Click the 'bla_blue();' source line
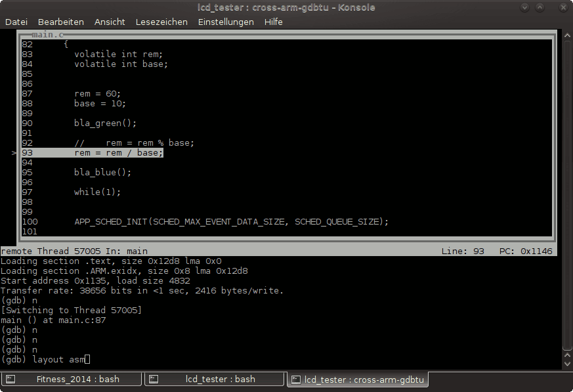Screen dimensions: 573x392 click(x=102, y=173)
